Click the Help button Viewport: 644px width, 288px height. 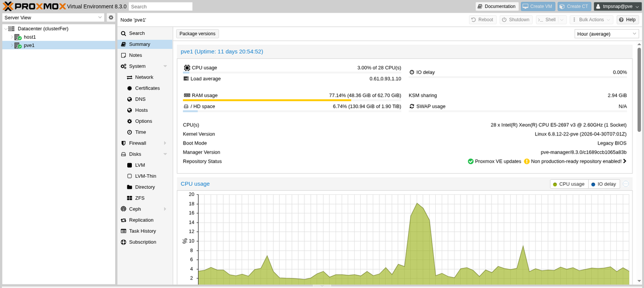[x=627, y=20]
